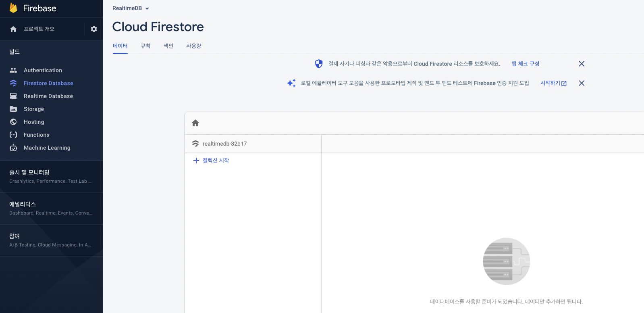Click the Firestore Database sidebar icon
The width and height of the screenshot is (644, 313).
[x=13, y=83]
